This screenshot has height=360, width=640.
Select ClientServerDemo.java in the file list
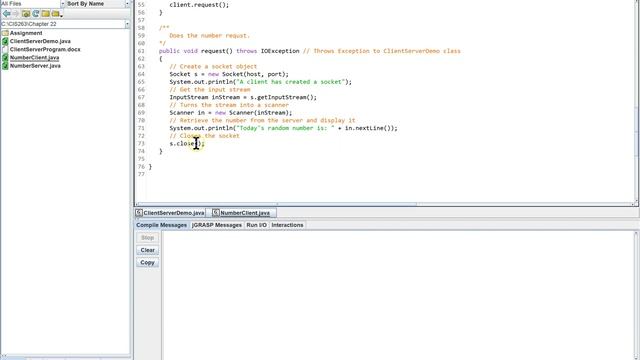point(40,41)
